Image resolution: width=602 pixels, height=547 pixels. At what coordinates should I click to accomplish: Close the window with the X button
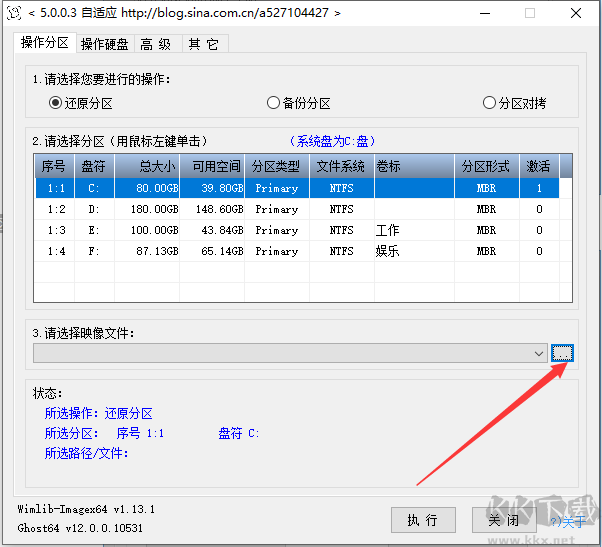(x=576, y=13)
